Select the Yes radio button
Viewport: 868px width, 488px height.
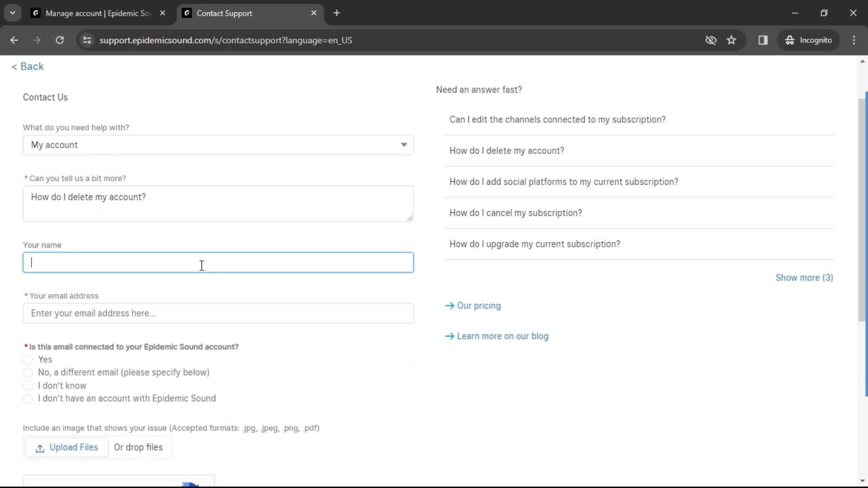(28, 360)
